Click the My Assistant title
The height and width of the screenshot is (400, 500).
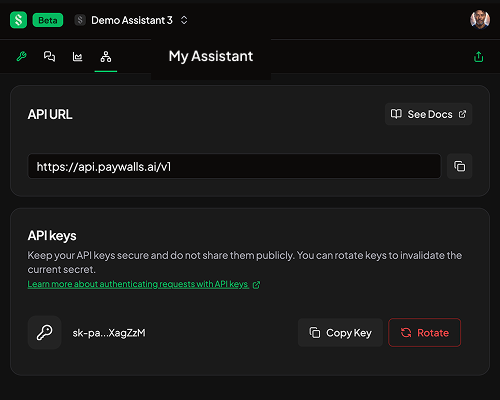point(211,56)
